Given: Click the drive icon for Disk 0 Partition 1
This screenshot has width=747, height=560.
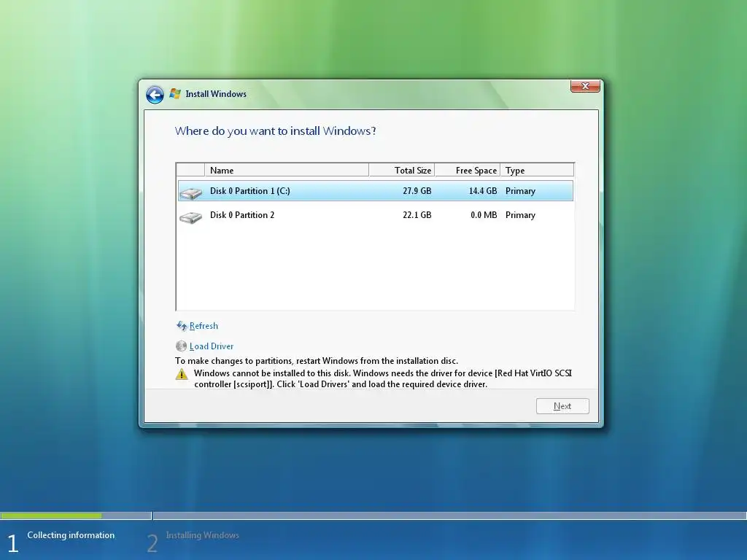Looking at the screenshot, I should click(x=190, y=192).
